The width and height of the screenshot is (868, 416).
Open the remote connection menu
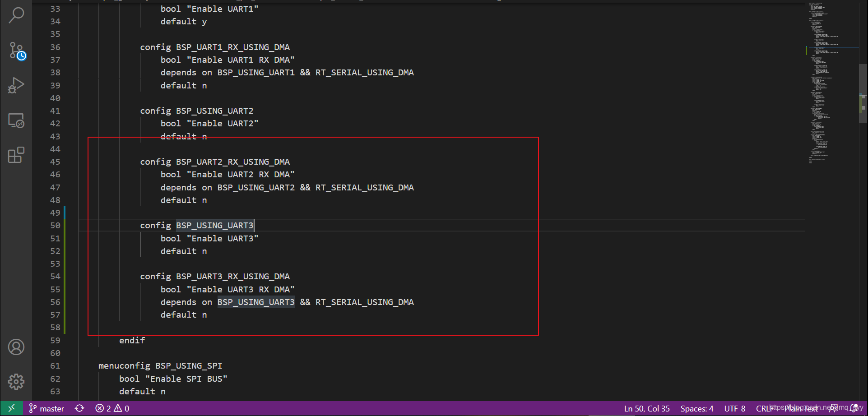click(11, 408)
